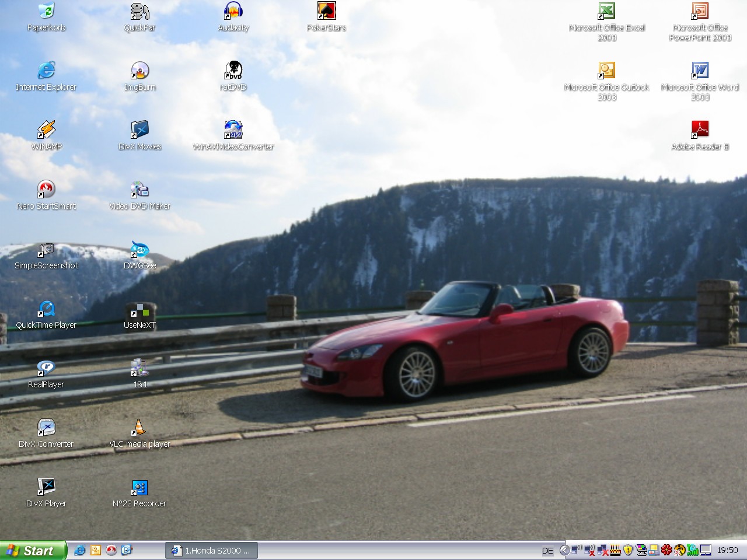Select the PokerStars desktop icon
Viewport: 747px width, 560px height.
[x=326, y=12]
